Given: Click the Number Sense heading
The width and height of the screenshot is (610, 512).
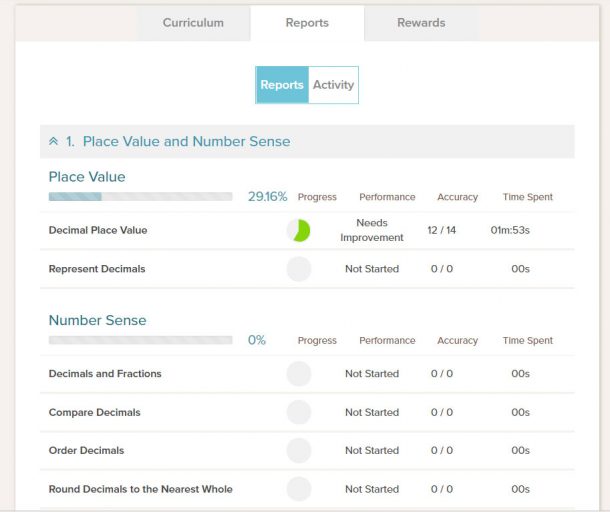Looking at the screenshot, I should (97, 320).
